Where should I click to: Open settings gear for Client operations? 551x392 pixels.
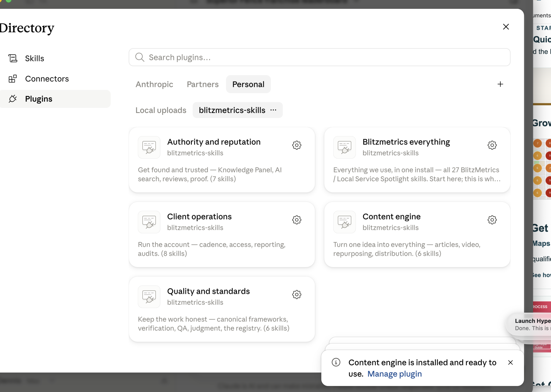[x=297, y=220]
